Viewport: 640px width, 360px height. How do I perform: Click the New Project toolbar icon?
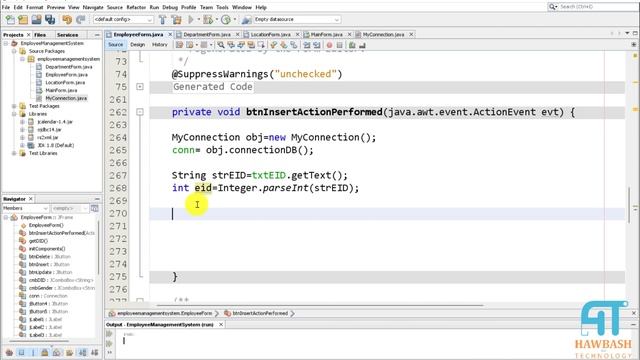coord(23,19)
